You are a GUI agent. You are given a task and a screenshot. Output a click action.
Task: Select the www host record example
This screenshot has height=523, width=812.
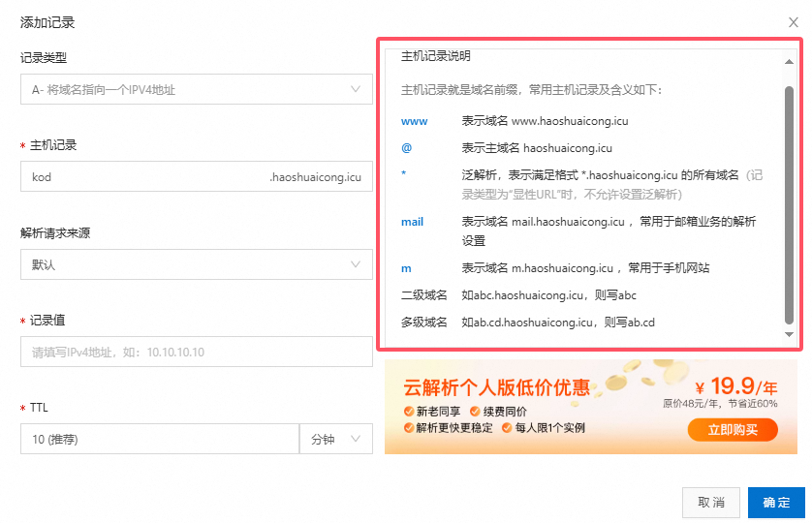click(414, 122)
